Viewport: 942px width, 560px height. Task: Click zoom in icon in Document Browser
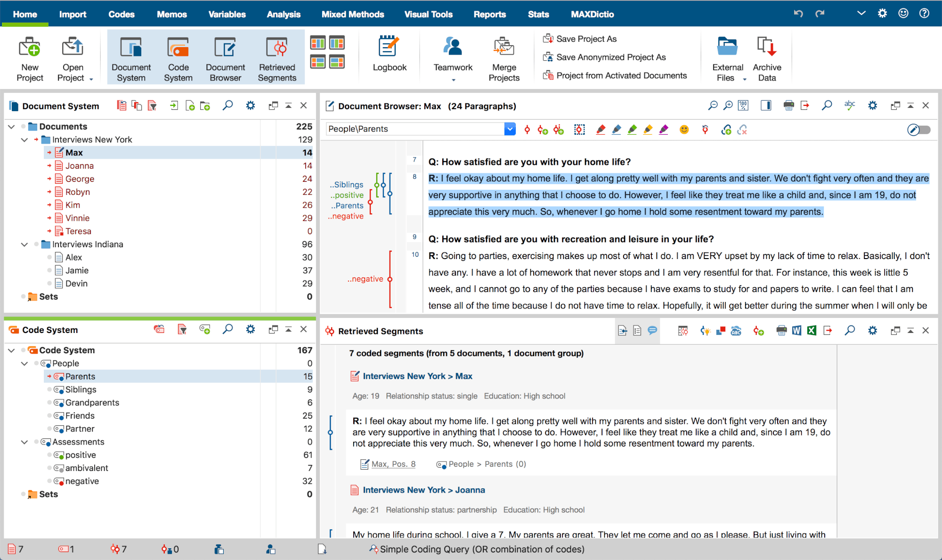click(728, 106)
